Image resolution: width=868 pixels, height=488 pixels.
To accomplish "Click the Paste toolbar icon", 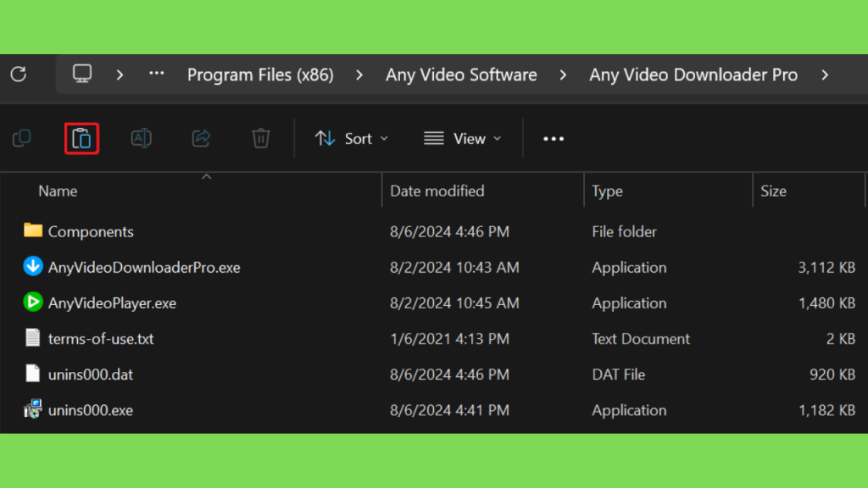I will pos(81,138).
